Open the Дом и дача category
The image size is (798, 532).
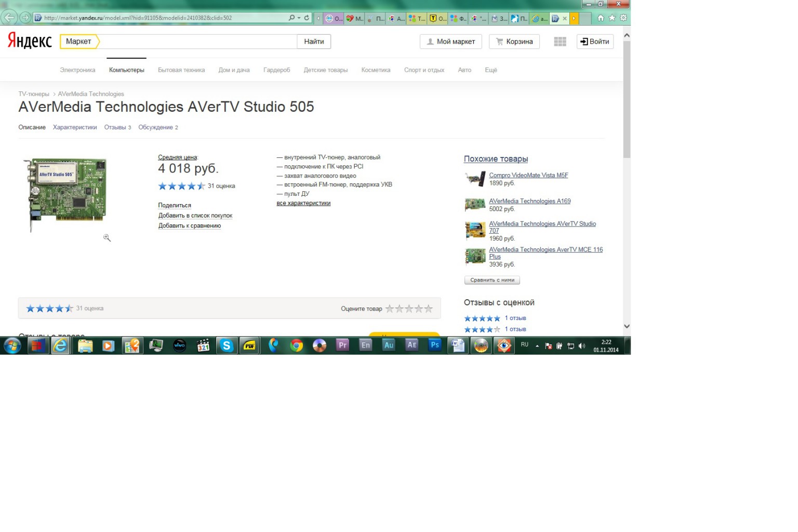234,70
